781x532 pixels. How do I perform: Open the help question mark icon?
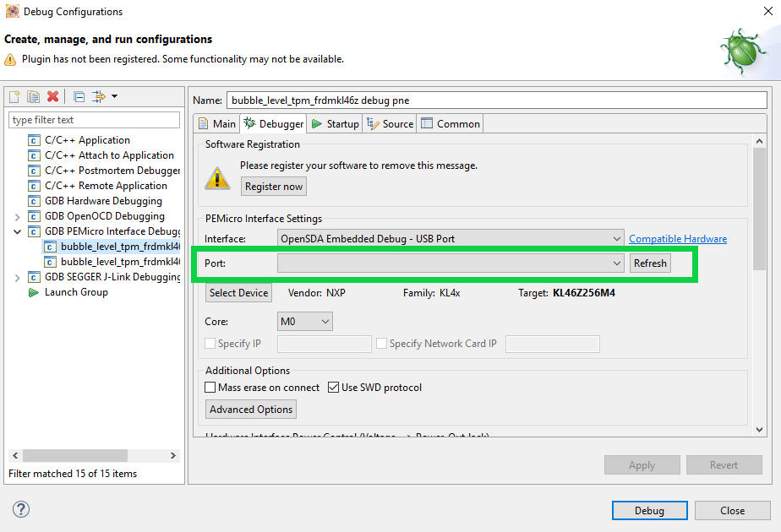pos(21,509)
